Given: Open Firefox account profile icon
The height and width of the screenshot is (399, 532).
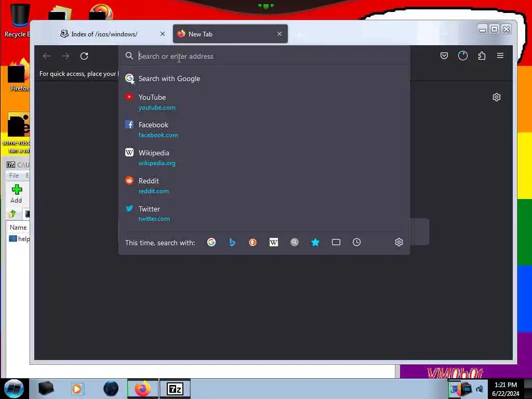Looking at the screenshot, I should pyautogui.click(x=463, y=56).
